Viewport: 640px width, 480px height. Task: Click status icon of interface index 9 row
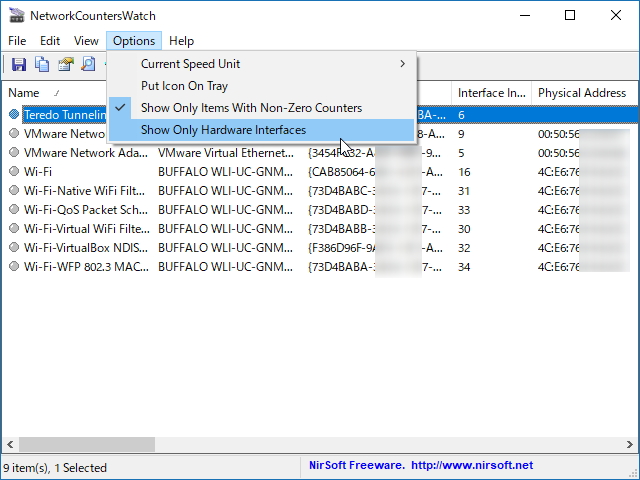14,133
